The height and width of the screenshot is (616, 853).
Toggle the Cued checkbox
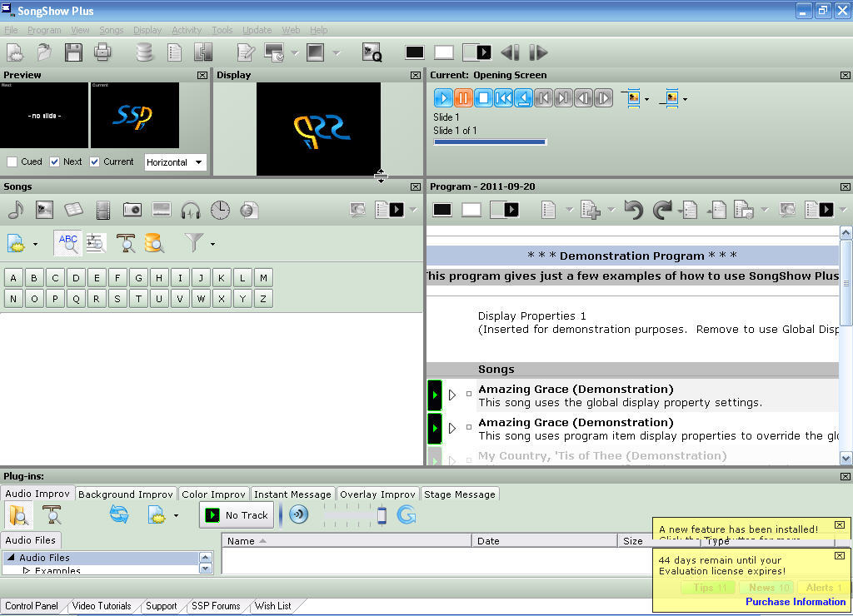[x=12, y=162]
